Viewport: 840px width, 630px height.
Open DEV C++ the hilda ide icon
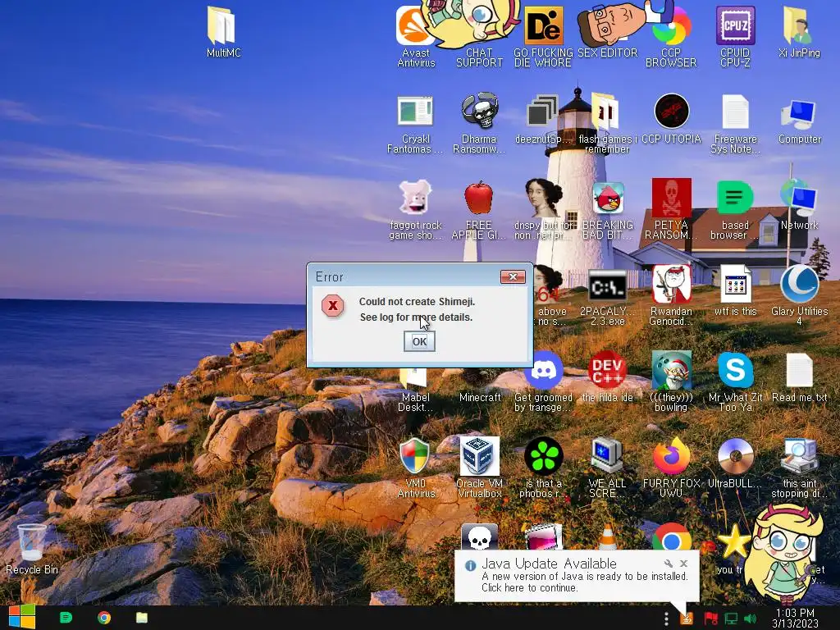click(x=608, y=377)
